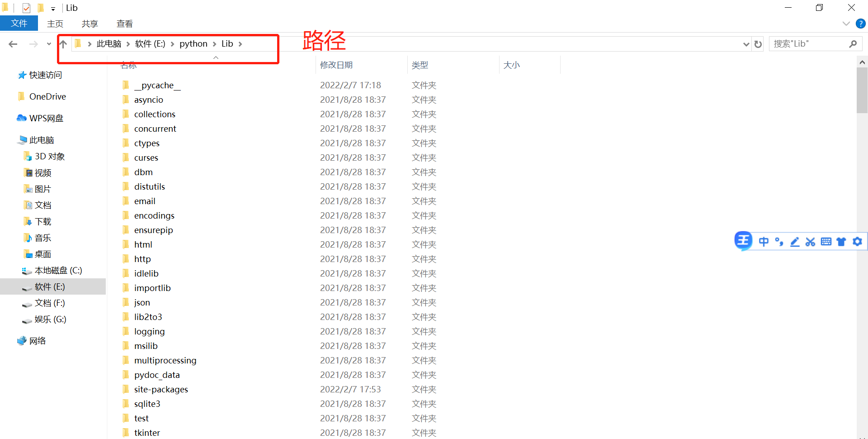Select the lib2to3 folder

pos(148,317)
